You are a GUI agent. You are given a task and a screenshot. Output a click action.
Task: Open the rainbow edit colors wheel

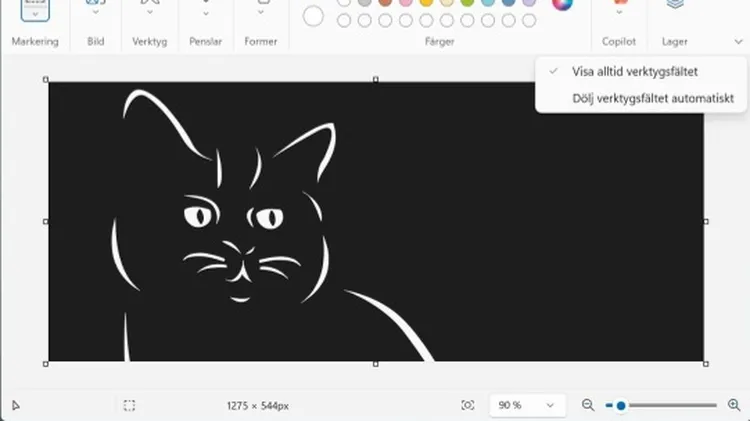click(562, 5)
